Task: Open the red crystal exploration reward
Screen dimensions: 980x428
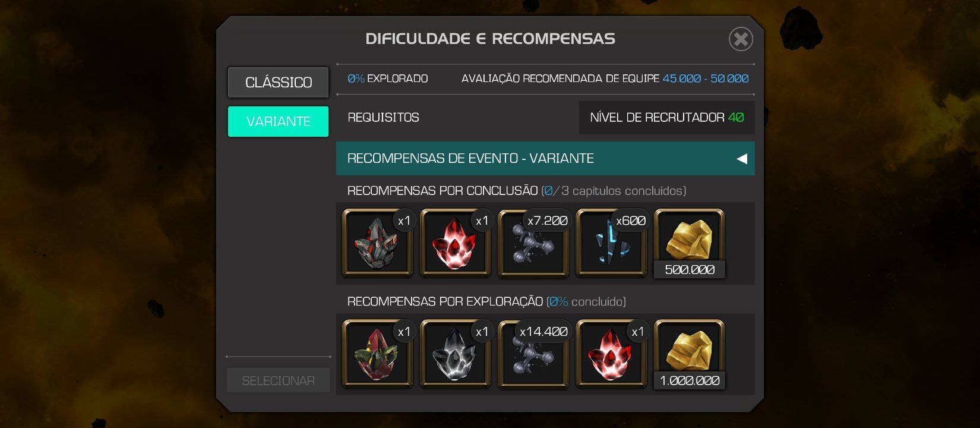Action: click(x=611, y=354)
